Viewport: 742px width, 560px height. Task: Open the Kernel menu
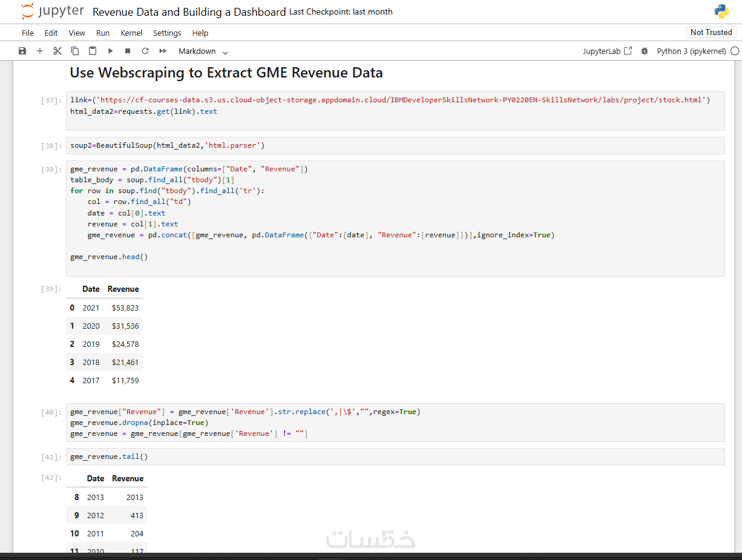[x=131, y=33]
